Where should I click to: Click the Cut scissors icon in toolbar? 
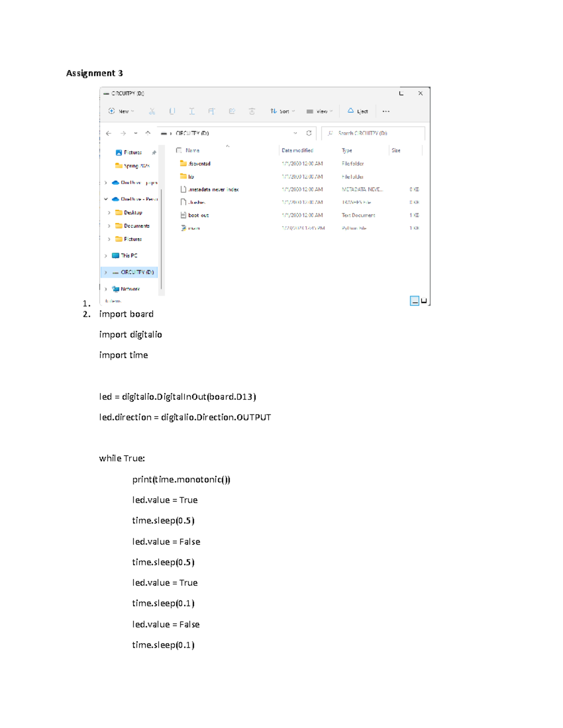pyautogui.click(x=152, y=112)
